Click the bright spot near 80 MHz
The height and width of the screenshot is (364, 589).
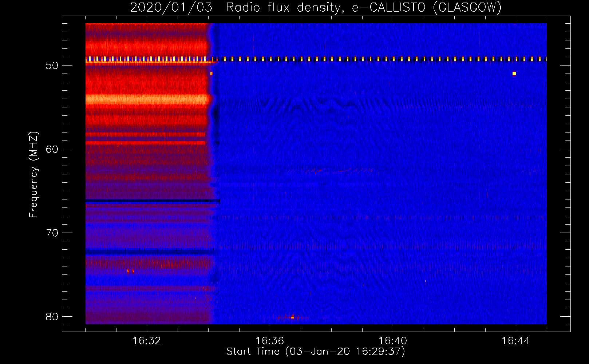click(x=292, y=317)
